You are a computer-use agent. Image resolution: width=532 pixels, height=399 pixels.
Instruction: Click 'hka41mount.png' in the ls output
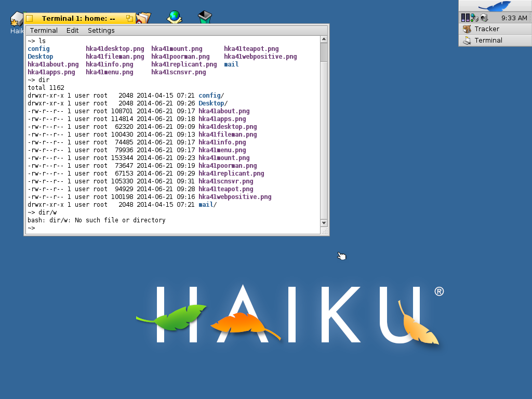[x=177, y=49]
